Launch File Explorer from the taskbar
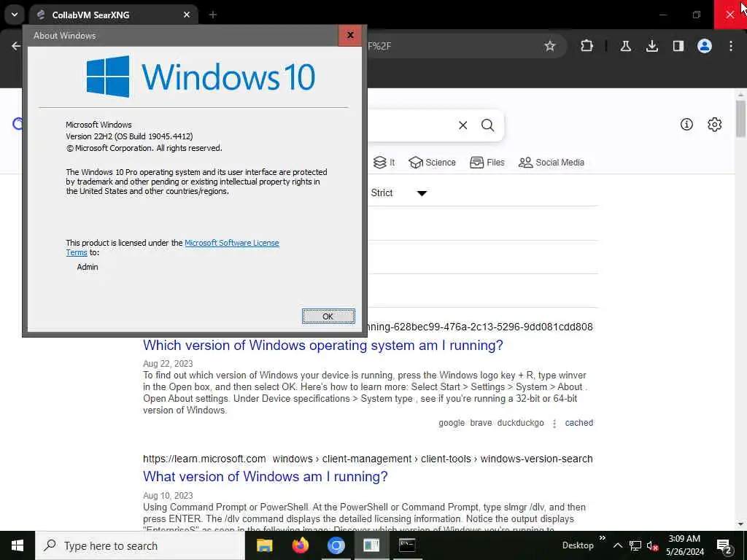Viewport: 747px width, 560px height. (x=264, y=545)
